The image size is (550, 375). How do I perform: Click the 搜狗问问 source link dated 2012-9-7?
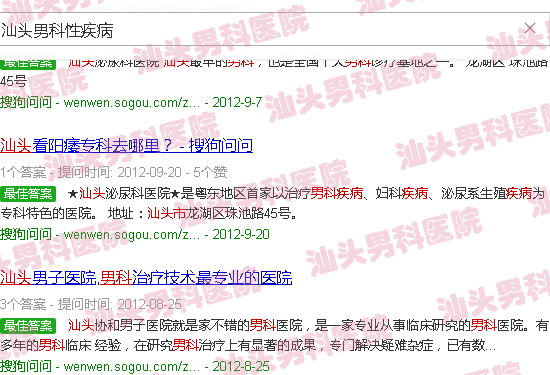(x=131, y=102)
